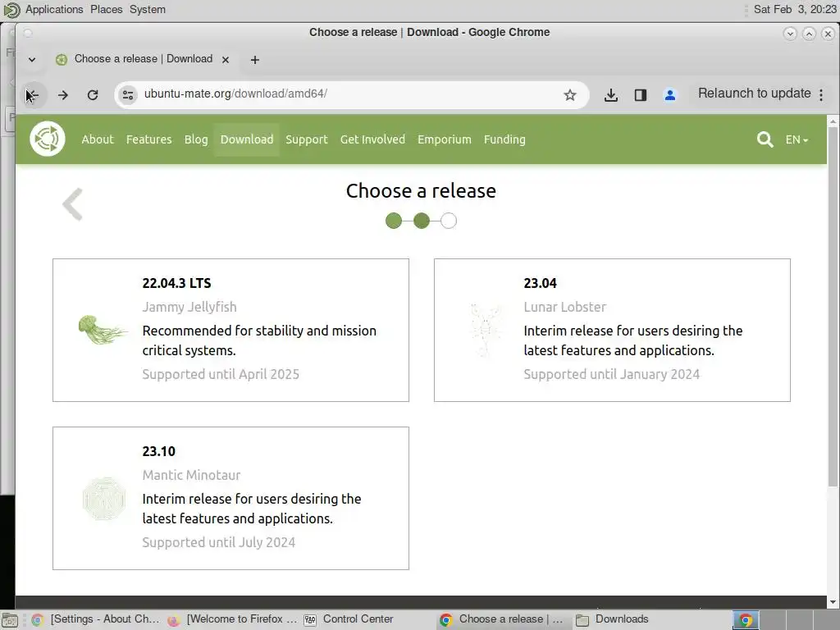Image resolution: width=840 pixels, height=630 pixels.
Task: Click the 'Lunar Lobster' codename text
Action: click(x=565, y=307)
